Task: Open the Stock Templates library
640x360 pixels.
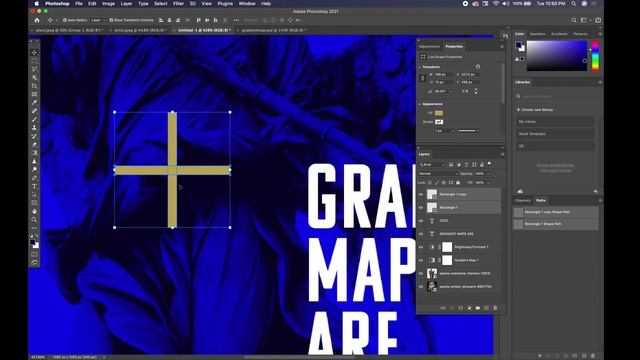Action: (555, 134)
